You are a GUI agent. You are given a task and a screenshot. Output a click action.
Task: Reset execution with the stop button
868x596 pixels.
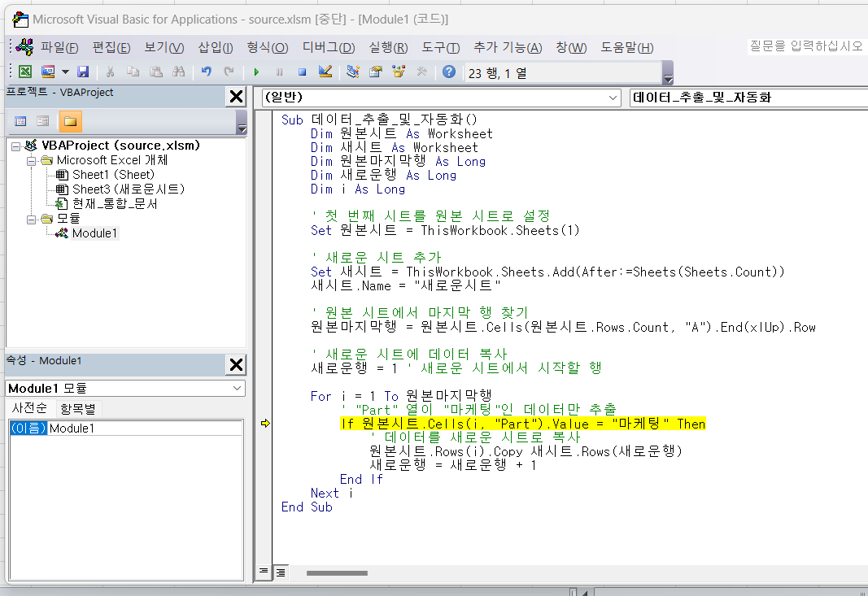302,72
